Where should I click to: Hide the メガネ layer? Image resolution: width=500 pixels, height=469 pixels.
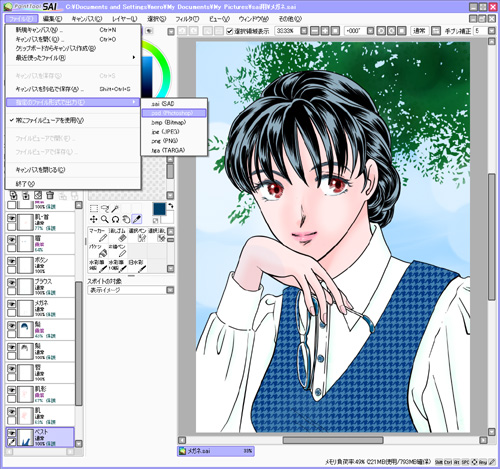(x=12, y=304)
